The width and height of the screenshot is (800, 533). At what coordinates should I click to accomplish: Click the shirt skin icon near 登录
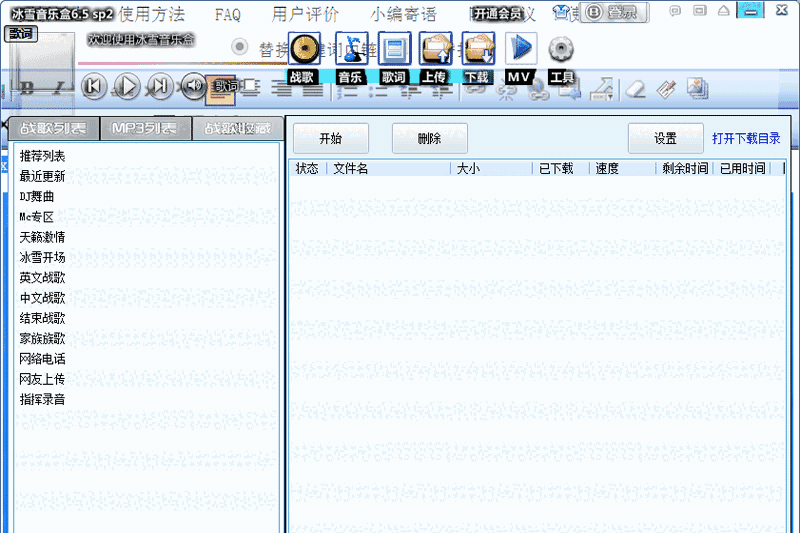561,12
